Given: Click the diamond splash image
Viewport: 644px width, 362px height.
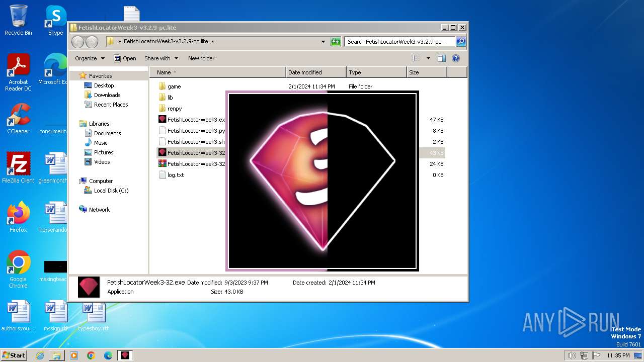Looking at the screenshot, I should point(322,181).
